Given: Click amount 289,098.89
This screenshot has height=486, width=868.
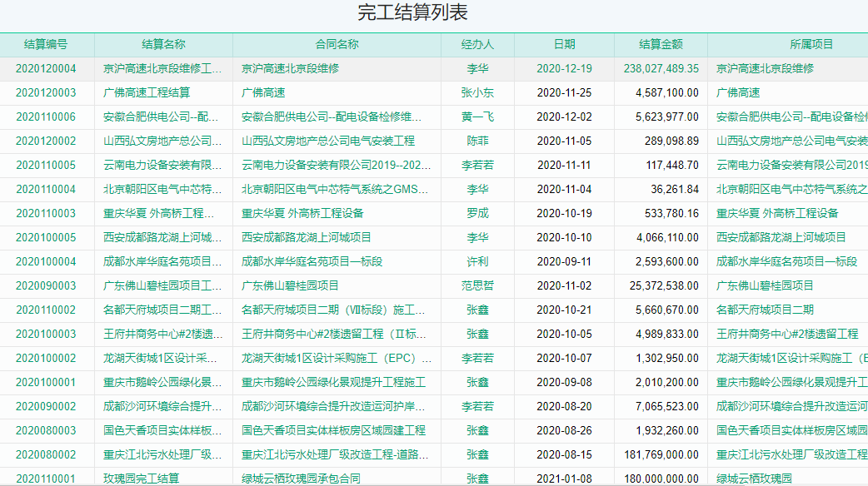Looking at the screenshot, I should pos(671,141).
